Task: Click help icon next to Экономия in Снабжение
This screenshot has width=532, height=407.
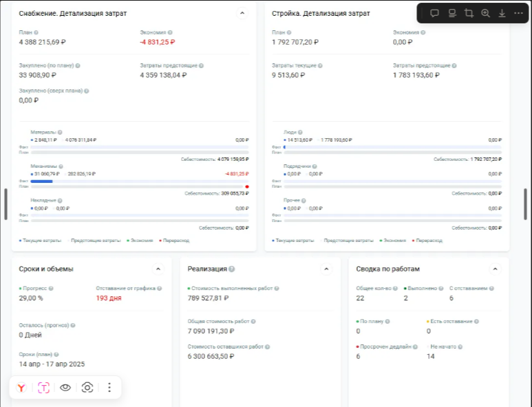Action: [170, 32]
